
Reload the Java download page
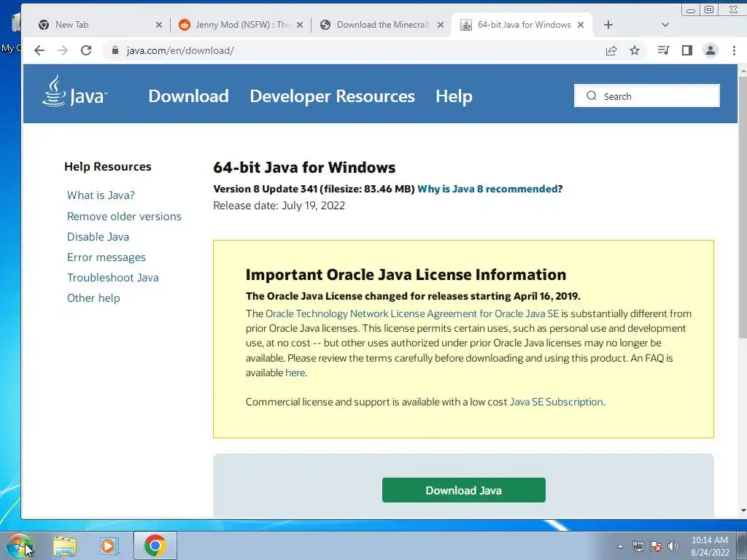(86, 50)
